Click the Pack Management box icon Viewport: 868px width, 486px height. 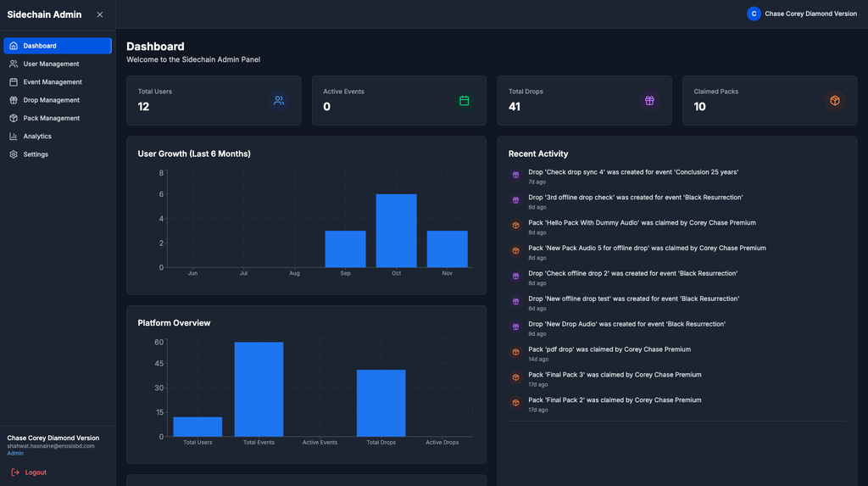point(14,118)
